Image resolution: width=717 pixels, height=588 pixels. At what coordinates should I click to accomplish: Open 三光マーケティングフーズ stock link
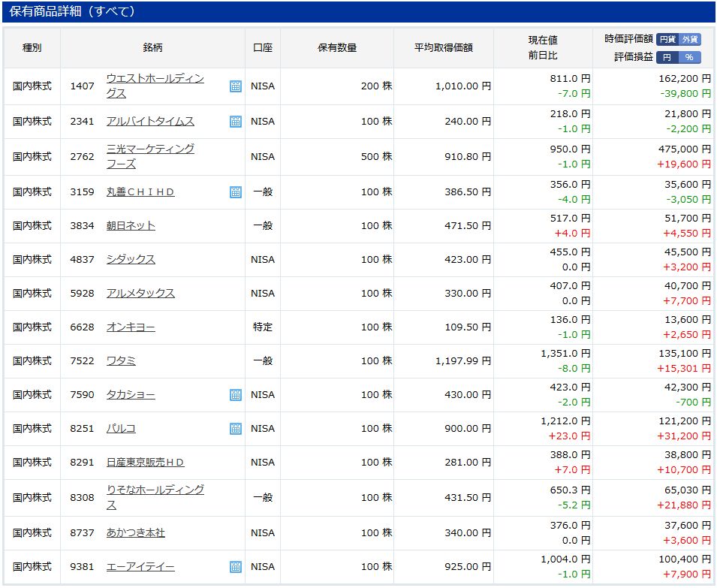(x=150, y=156)
